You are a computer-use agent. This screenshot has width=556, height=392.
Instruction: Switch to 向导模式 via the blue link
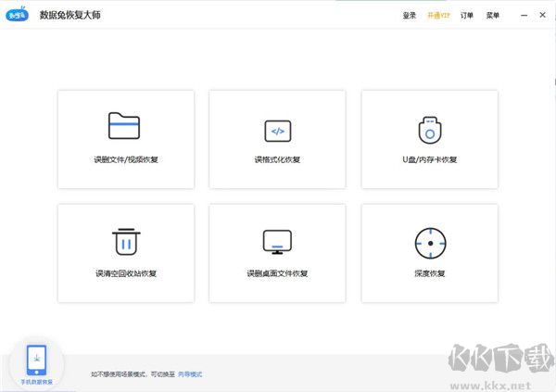(x=190, y=374)
